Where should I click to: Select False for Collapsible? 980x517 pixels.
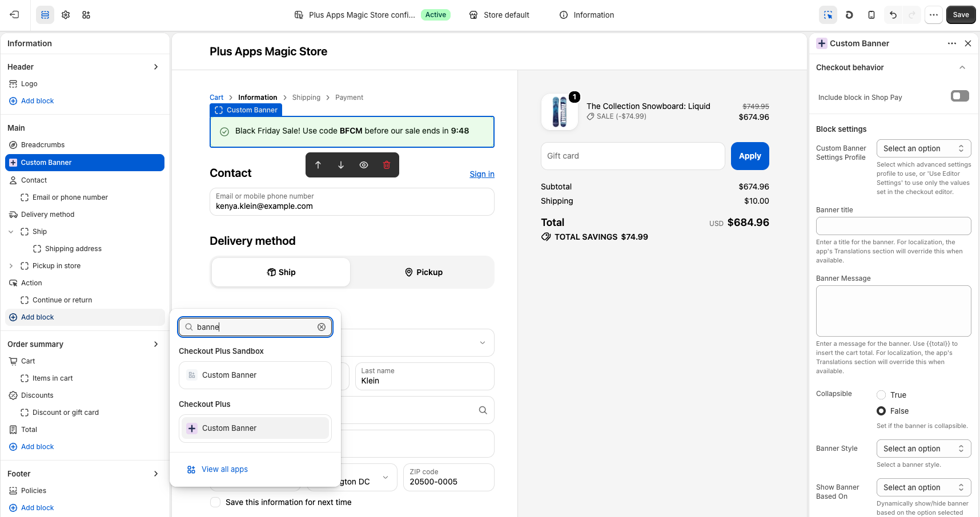click(881, 411)
